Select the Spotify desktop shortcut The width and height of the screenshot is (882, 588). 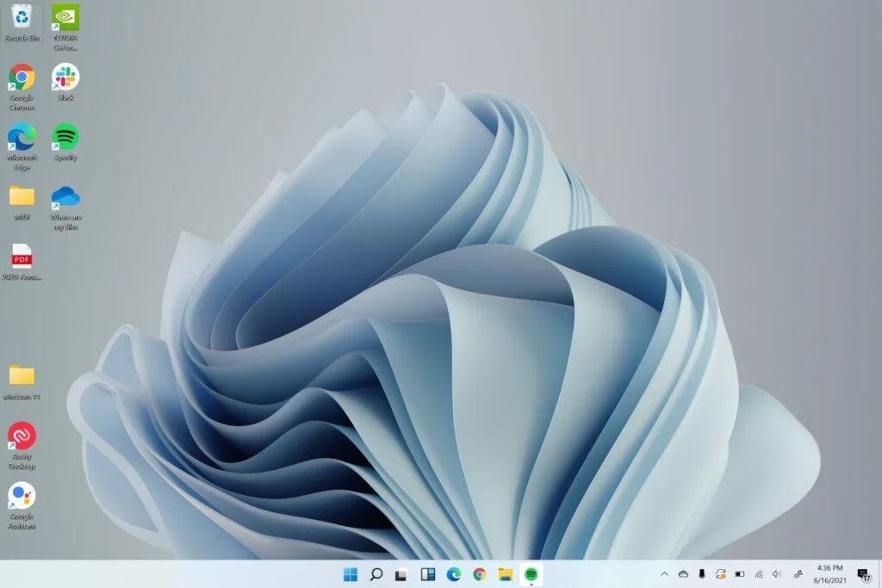tap(65, 142)
